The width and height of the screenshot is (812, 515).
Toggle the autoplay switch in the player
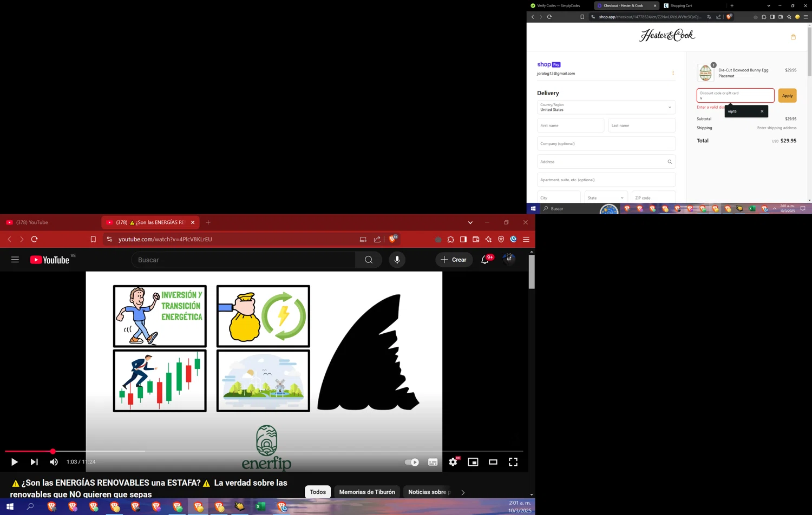tap(412, 462)
